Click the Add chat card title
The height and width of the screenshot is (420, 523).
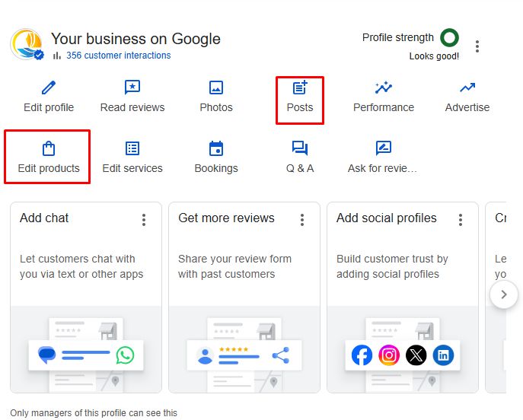pyautogui.click(x=44, y=218)
